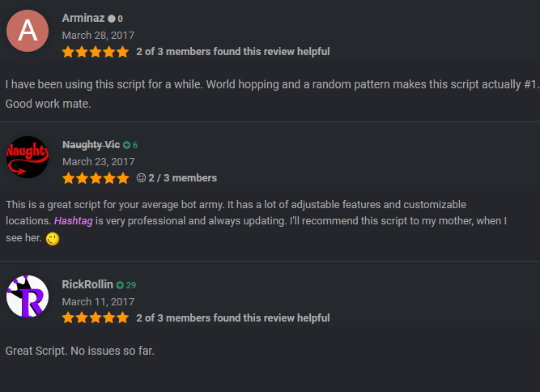Click the Hashtag mention link
Screen dimensions: 540x392
tap(74, 221)
